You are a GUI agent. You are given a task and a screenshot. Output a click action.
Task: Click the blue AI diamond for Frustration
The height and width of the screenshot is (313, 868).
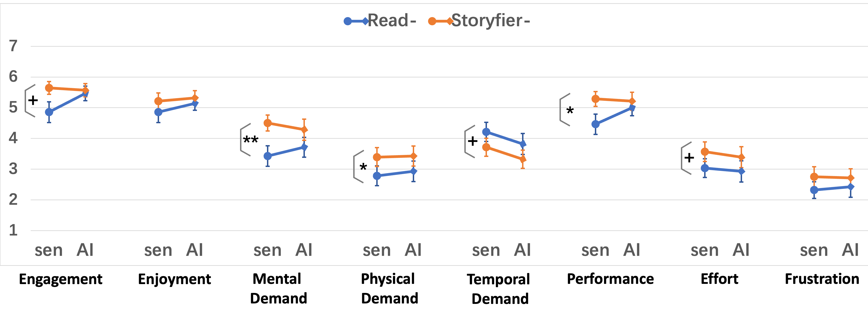pyautogui.click(x=850, y=187)
